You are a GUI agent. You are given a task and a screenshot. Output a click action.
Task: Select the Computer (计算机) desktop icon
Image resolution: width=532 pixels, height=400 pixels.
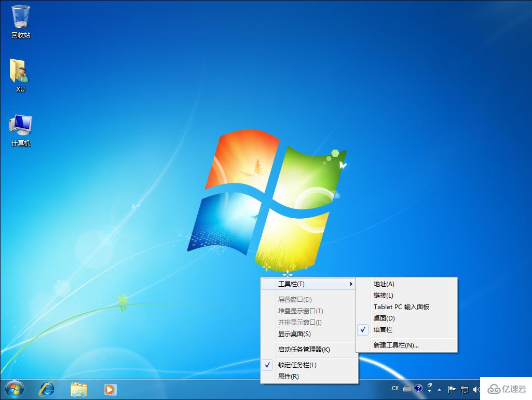click(x=21, y=130)
